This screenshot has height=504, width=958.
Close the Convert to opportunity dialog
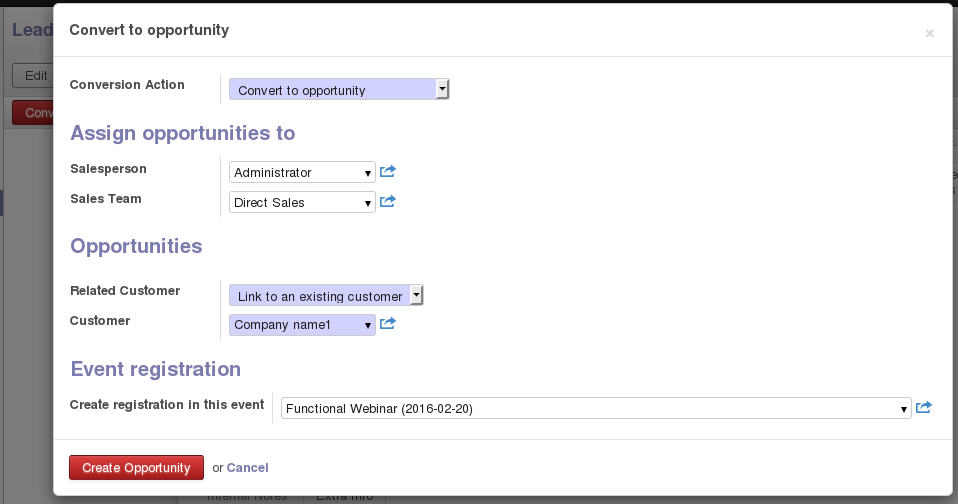click(x=929, y=33)
